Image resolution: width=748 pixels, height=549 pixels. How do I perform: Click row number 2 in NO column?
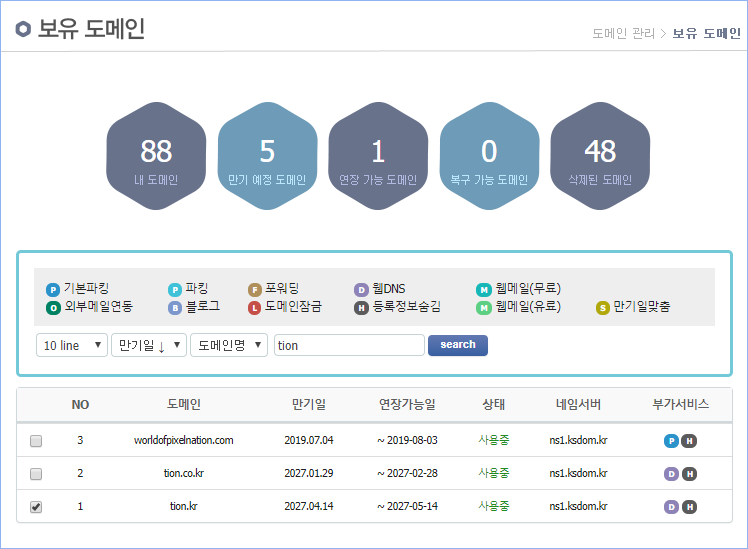pyautogui.click(x=80, y=473)
